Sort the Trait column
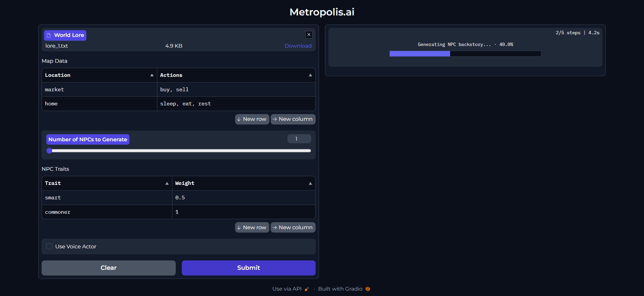Image resolution: width=644 pixels, height=296 pixels. point(167,183)
